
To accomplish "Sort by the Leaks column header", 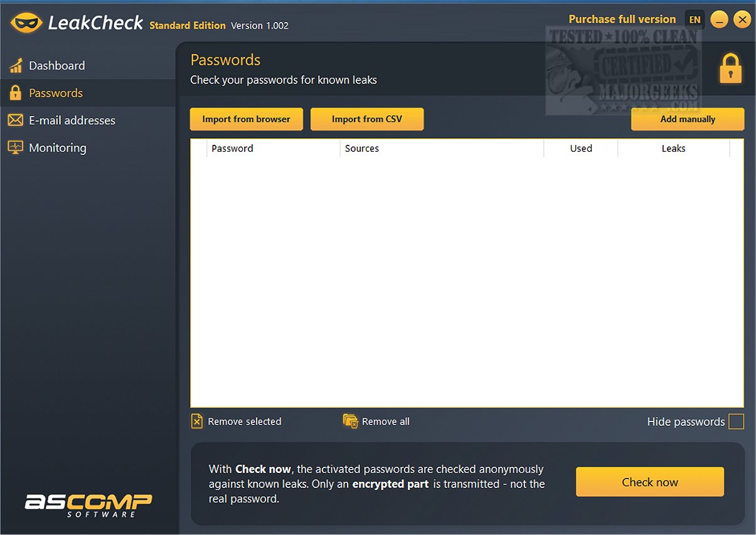I will [674, 149].
